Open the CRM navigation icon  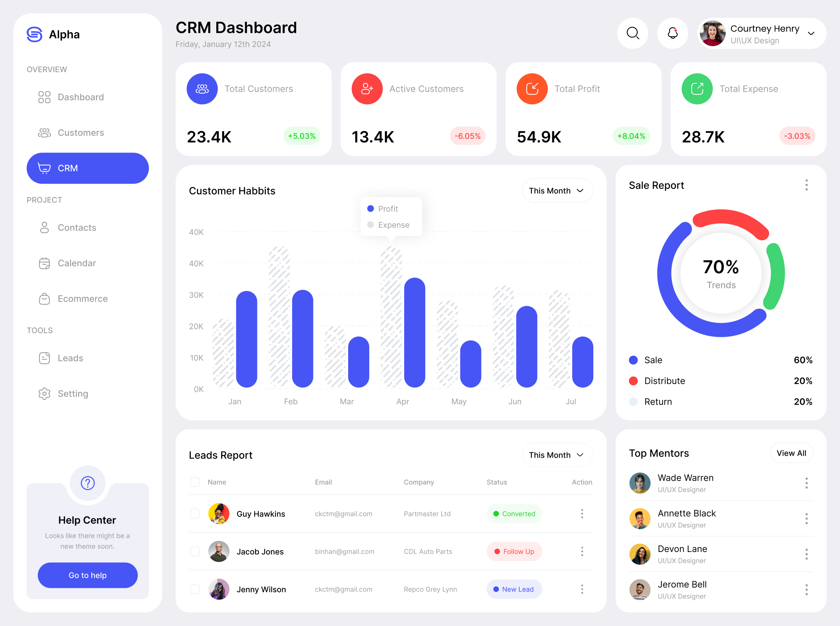[x=44, y=168]
